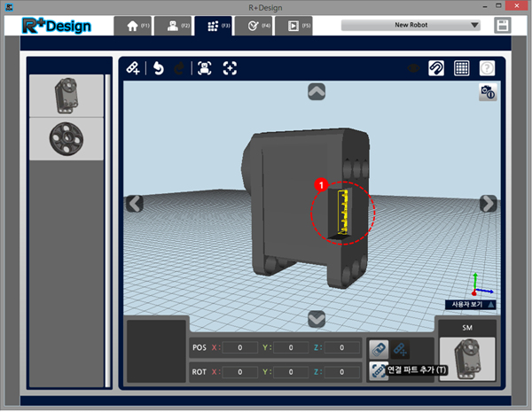
Task: Open the help question mark icon
Action: point(487,67)
